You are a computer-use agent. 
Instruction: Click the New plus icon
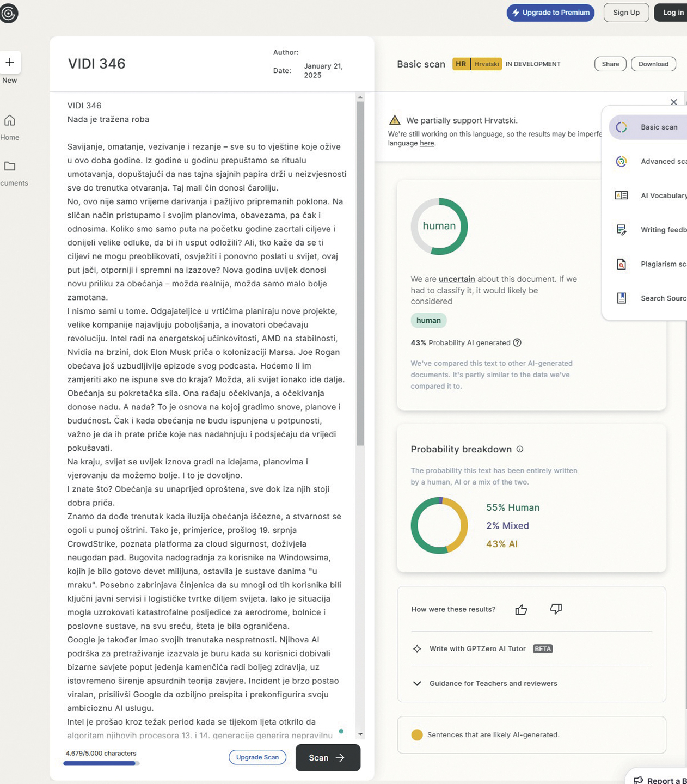tap(10, 63)
